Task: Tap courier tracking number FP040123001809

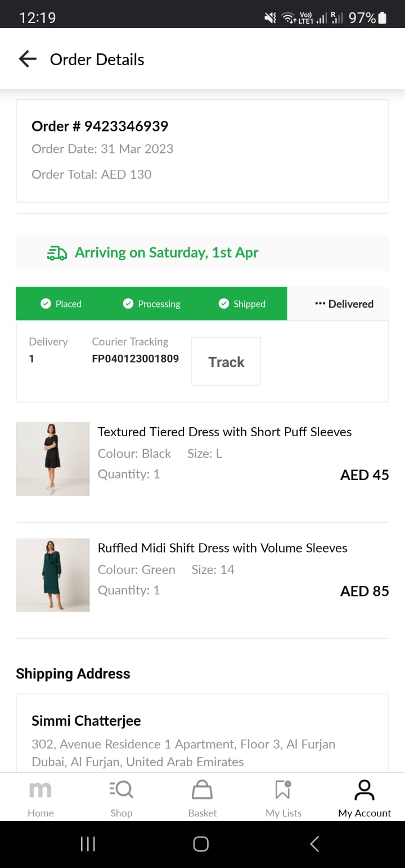Action: [135, 359]
